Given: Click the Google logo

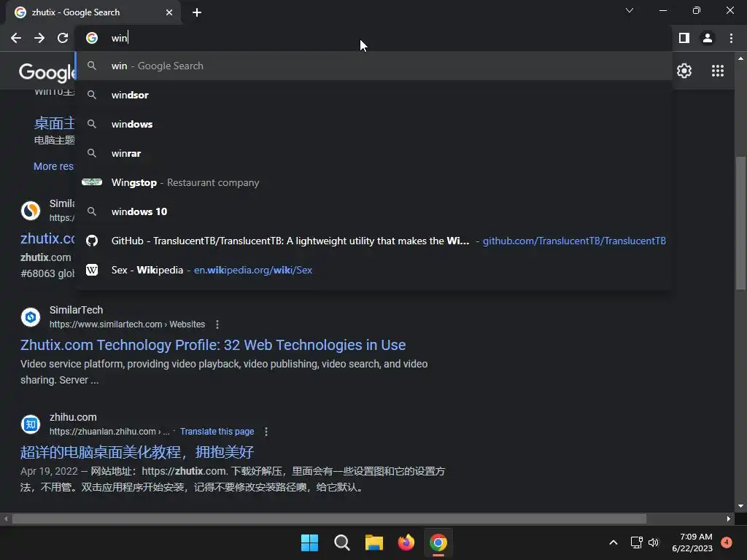Looking at the screenshot, I should click(x=47, y=72).
